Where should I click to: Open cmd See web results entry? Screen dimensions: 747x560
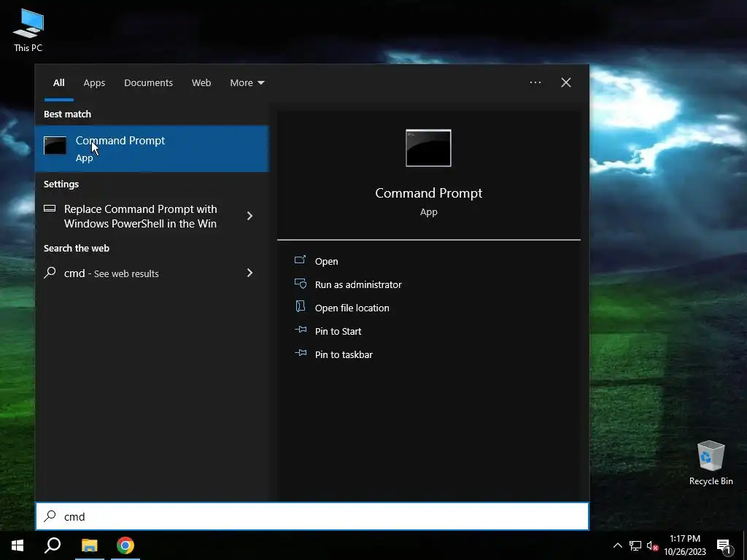click(x=152, y=273)
